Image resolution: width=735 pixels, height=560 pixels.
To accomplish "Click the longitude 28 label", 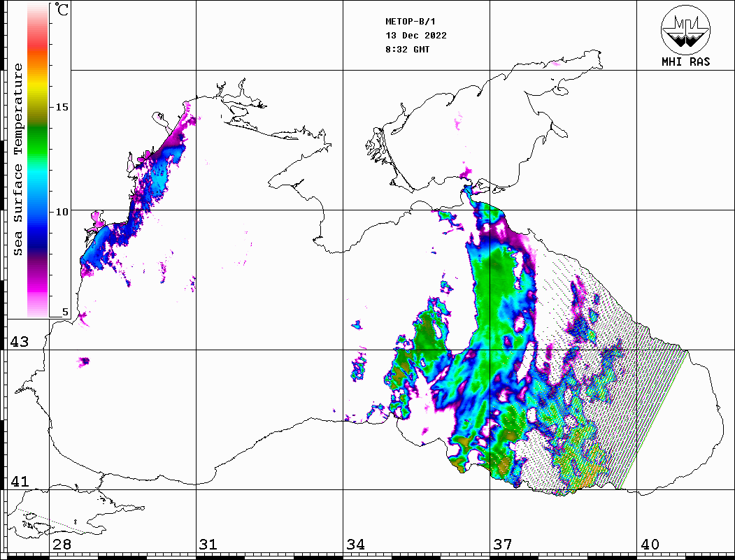I will (62, 545).
